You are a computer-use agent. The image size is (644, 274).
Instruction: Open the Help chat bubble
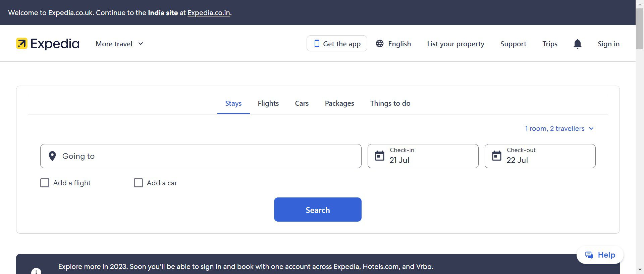click(x=600, y=255)
